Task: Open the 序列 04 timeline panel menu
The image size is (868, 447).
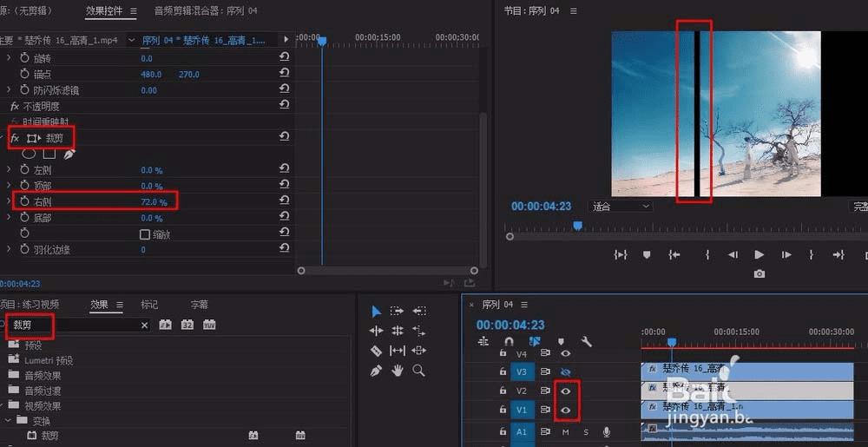Action: (524, 305)
